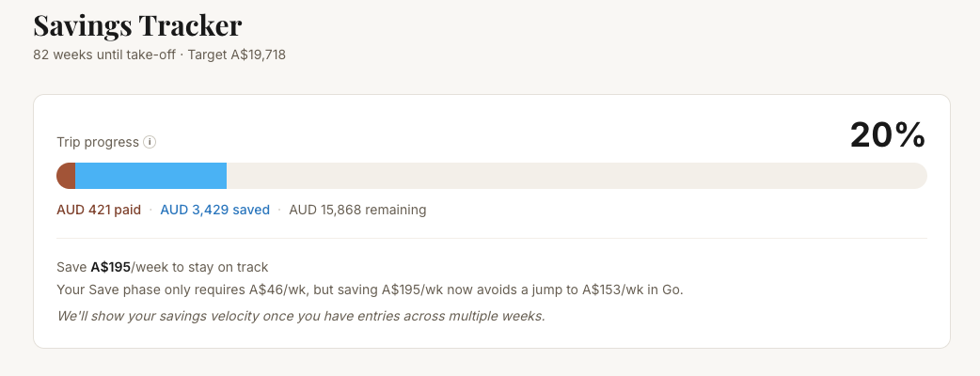Click the divider line below progress labels

pos(491,239)
